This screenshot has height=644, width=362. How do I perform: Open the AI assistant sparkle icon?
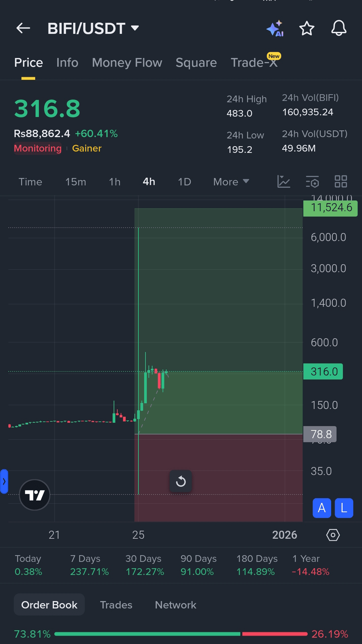(x=275, y=28)
